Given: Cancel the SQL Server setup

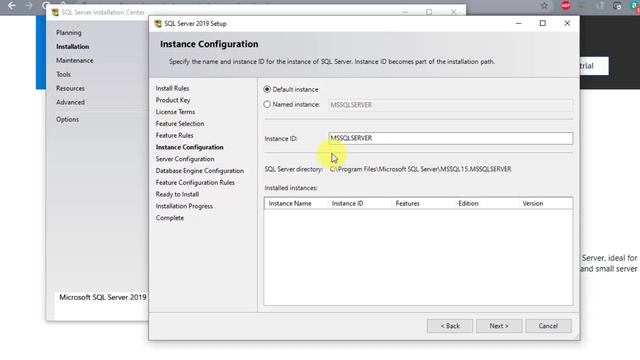Looking at the screenshot, I should click(x=548, y=326).
